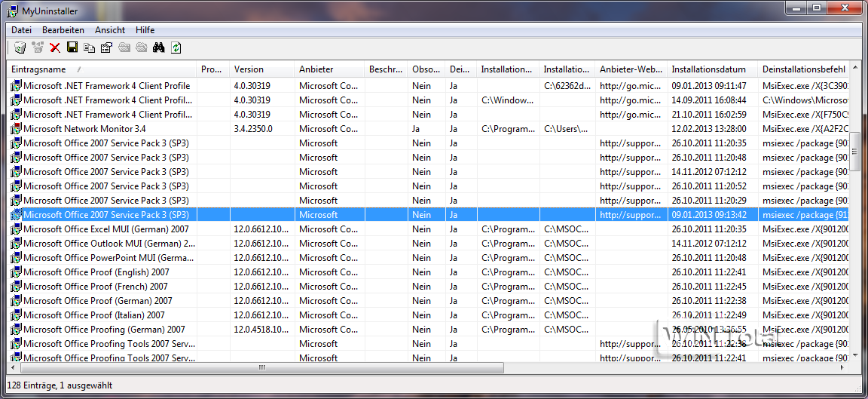868x399 pixels.
Task: Click the icon beside Microsoft Office Outlook MUI
Action: [x=16, y=244]
